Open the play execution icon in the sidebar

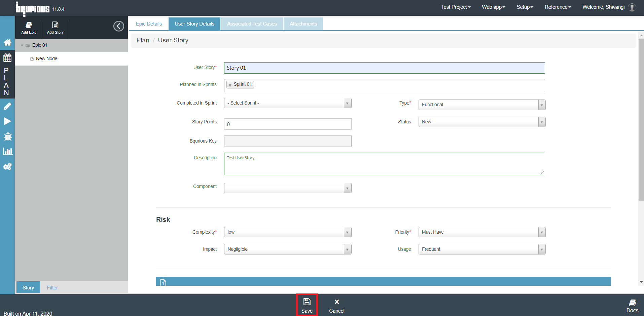[x=7, y=121]
